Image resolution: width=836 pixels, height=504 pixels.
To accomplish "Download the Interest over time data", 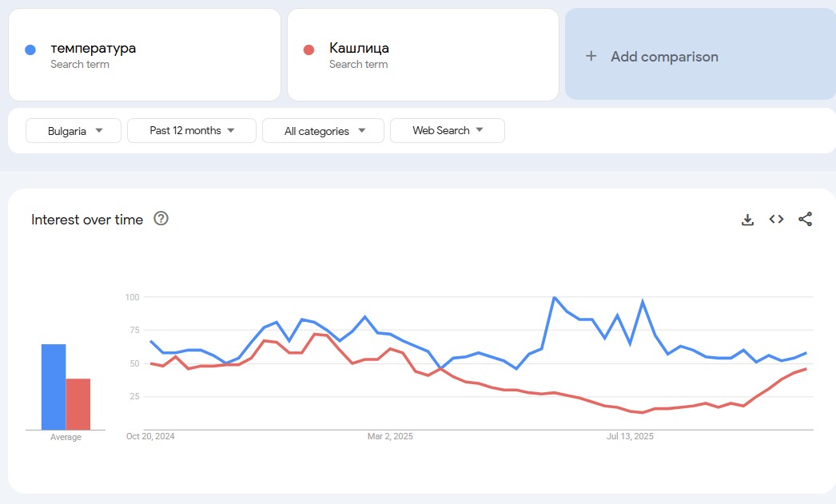I will click(747, 220).
